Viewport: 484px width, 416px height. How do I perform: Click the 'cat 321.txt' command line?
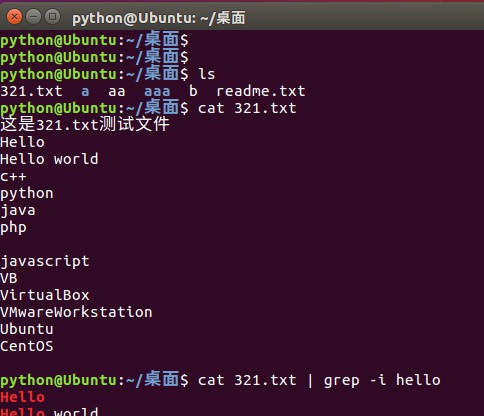(247, 108)
